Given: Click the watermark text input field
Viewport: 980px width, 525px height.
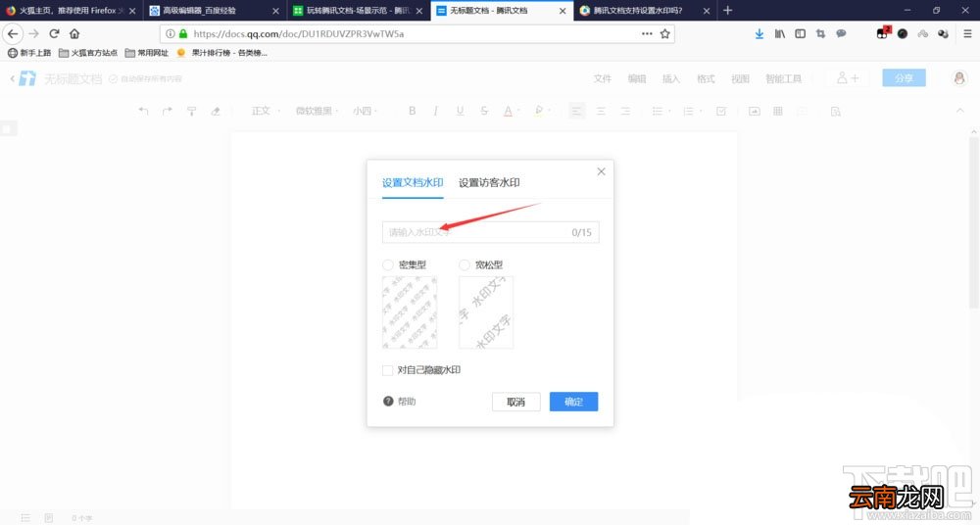Looking at the screenshot, I should pos(491,232).
